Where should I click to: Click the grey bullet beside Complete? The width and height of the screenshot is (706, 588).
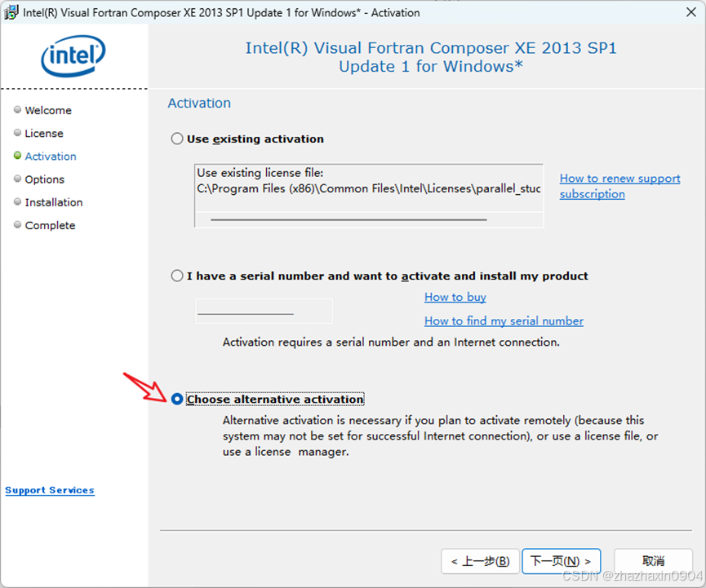pyautogui.click(x=18, y=224)
